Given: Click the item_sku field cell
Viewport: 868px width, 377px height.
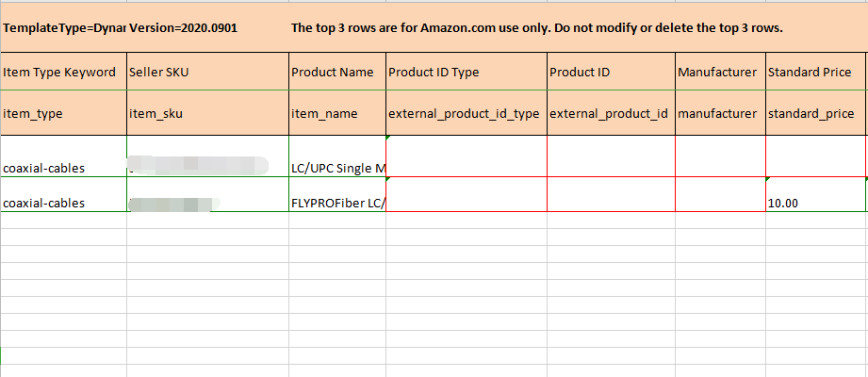Looking at the screenshot, I should [x=205, y=114].
